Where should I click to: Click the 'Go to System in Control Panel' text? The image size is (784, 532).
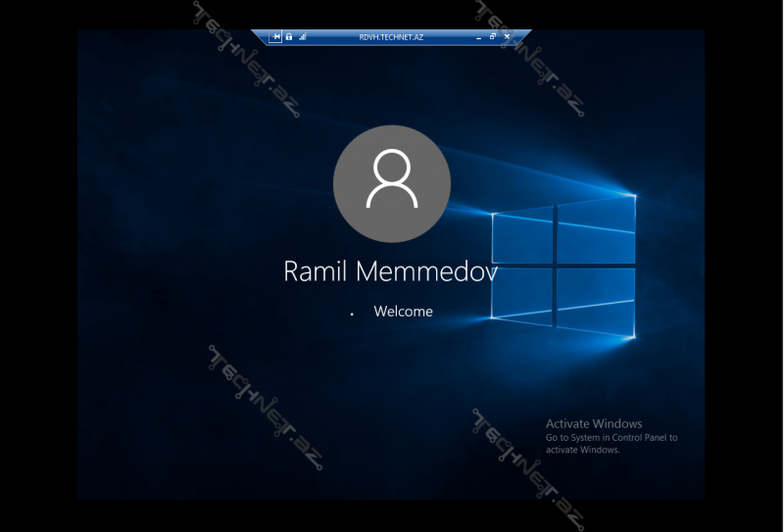click(612, 438)
